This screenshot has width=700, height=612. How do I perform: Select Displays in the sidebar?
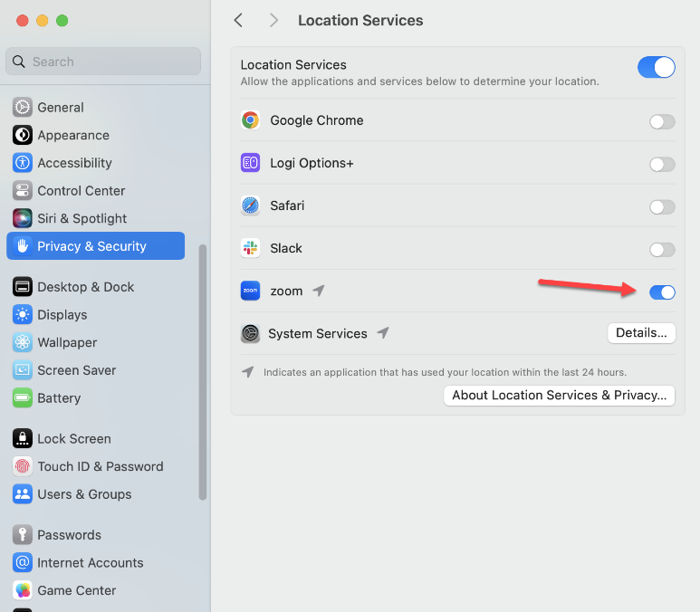coord(62,315)
